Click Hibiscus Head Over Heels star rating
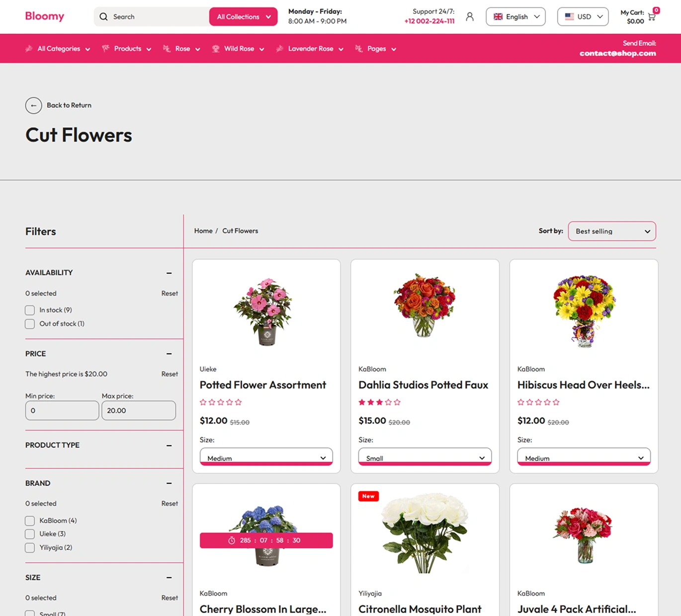 pyautogui.click(x=538, y=402)
